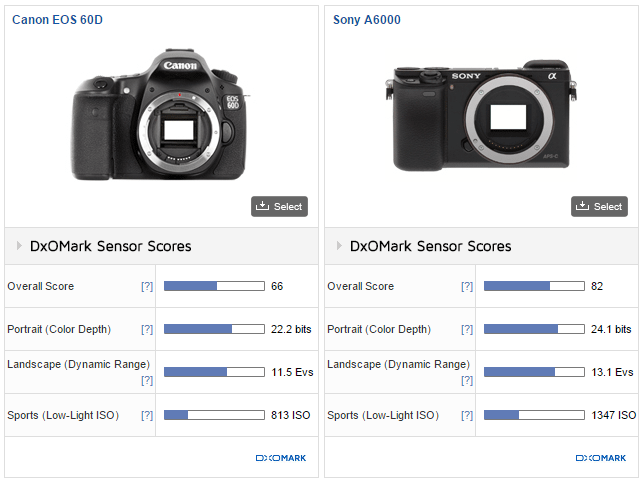The height and width of the screenshot is (483, 644).
Task: Open help for Canon Portrait Color Depth
Action: (147, 329)
